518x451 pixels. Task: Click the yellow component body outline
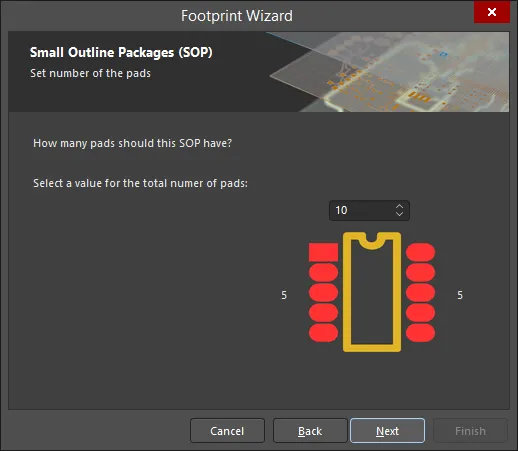coord(347,292)
